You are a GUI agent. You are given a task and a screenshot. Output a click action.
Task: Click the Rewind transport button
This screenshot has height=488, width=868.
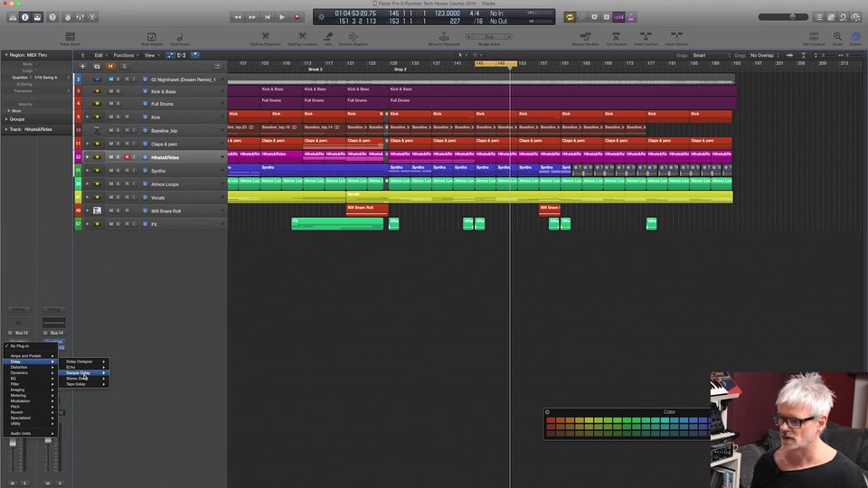click(x=238, y=17)
